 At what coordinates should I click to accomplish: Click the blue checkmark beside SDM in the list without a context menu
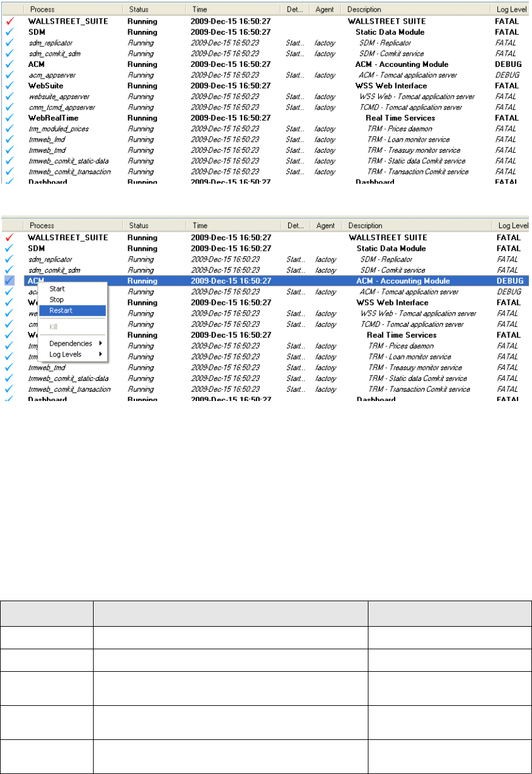pyautogui.click(x=9, y=32)
